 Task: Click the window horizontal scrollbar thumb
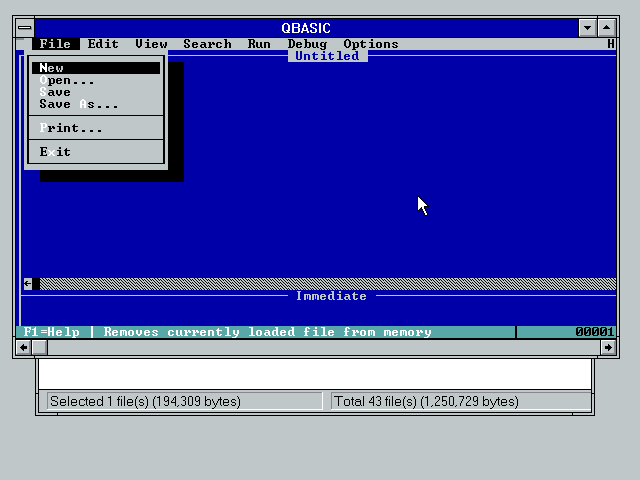coord(40,347)
